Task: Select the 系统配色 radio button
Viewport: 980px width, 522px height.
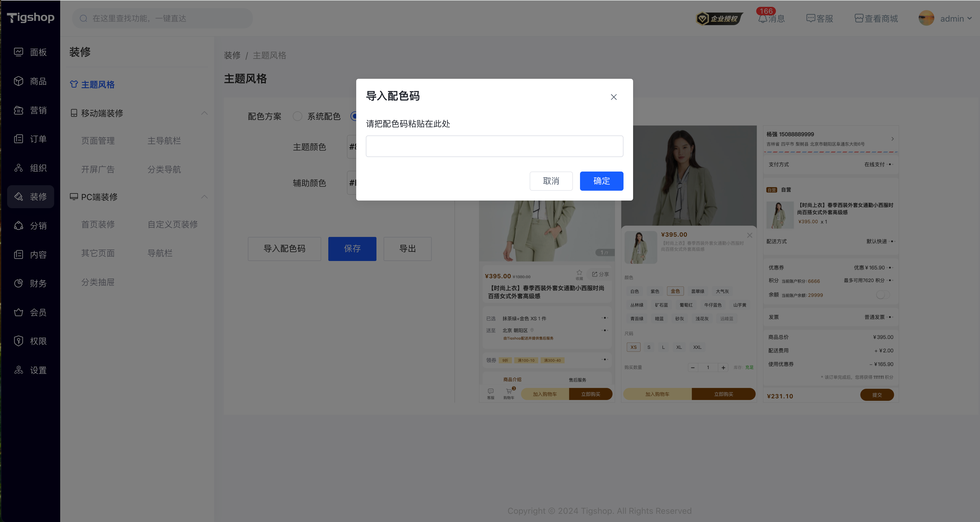Action: pos(297,116)
